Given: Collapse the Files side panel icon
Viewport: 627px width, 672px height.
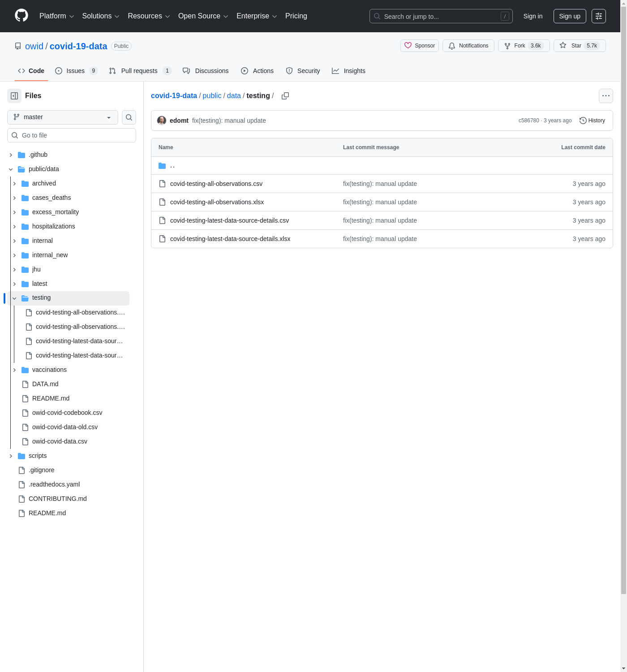Looking at the screenshot, I should point(14,96).
